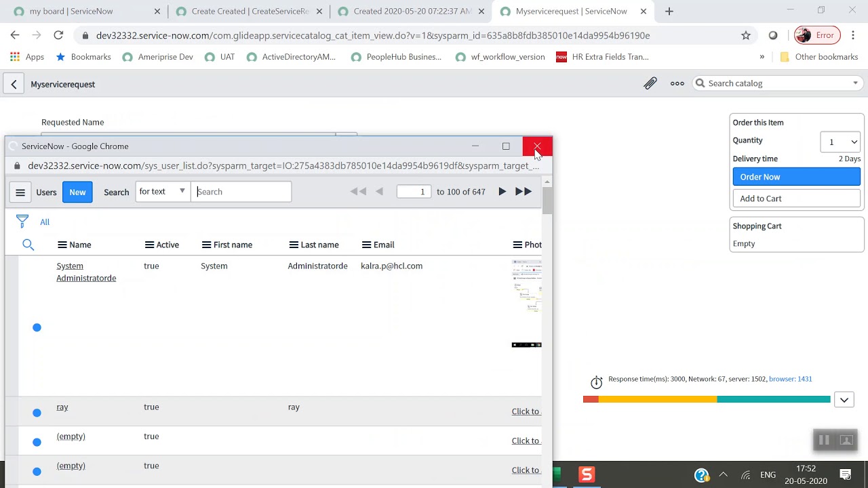868x488 pixels.
Task: Open Name column options menu icon
Action: (x=62, y=245)
